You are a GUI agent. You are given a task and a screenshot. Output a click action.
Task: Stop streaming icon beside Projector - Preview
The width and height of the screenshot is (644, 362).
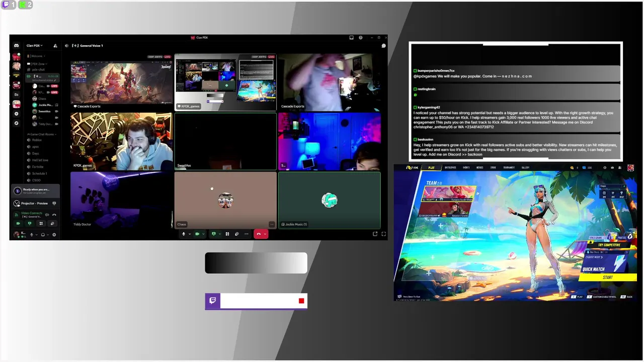pos(54,204)
